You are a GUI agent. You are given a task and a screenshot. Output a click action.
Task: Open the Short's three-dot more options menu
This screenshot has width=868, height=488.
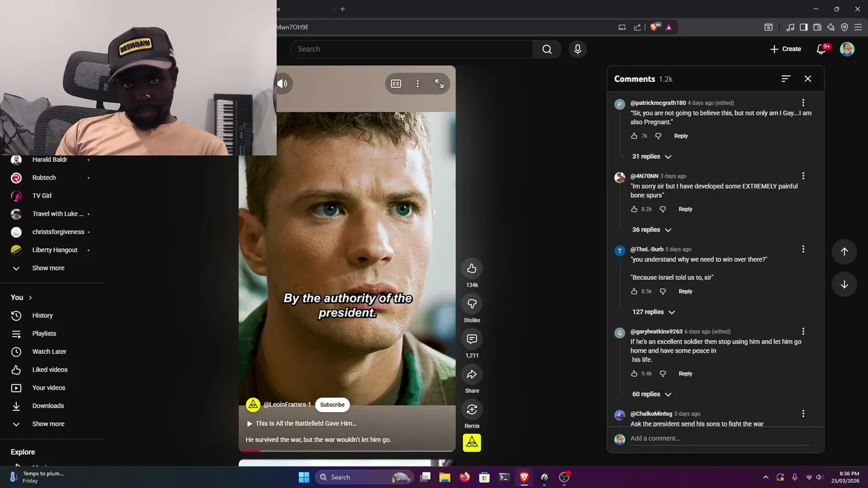(x=418, y=83)
